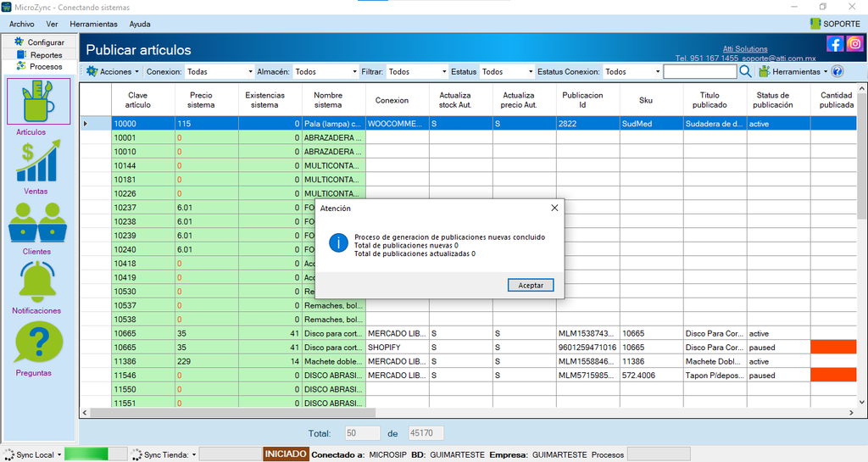Viewport: 868px width, 462px height.
Task: Sort by Clave articulo column header
Action: point(143,99)
